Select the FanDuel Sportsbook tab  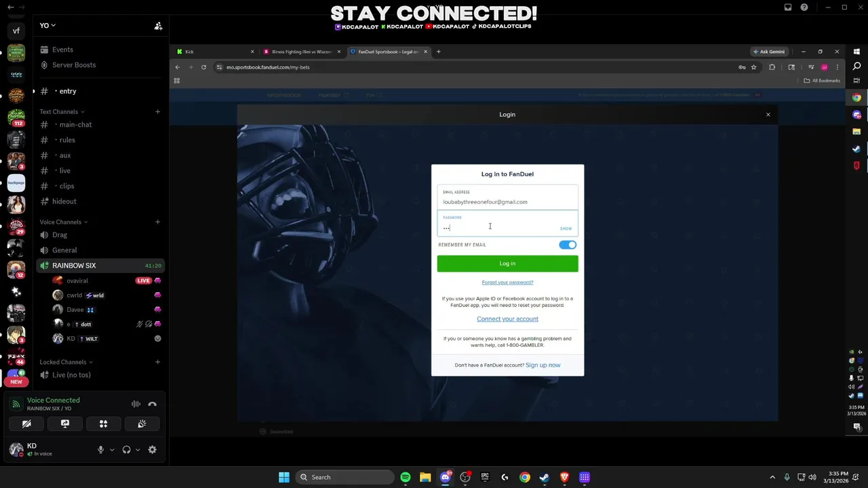388,52
